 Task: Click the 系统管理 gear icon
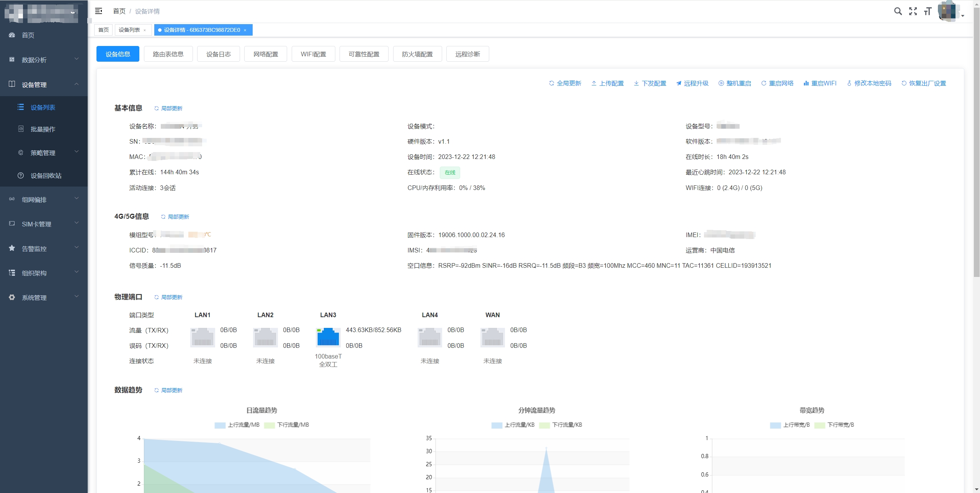click(12, 297)
